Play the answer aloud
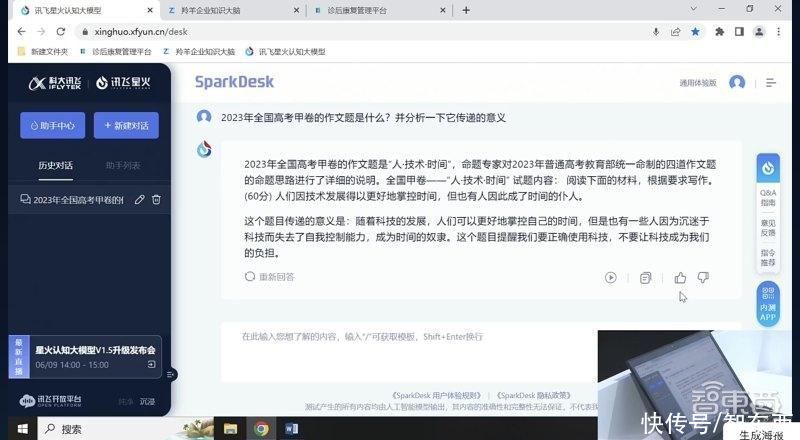The height and width of the screenshot is (440, 800). click(x=611, y=278)
